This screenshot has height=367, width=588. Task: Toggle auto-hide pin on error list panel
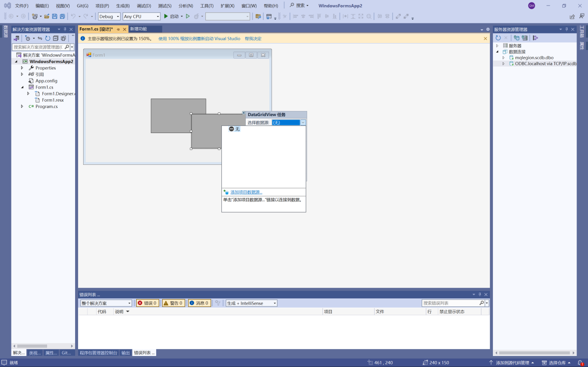point(480,294)
